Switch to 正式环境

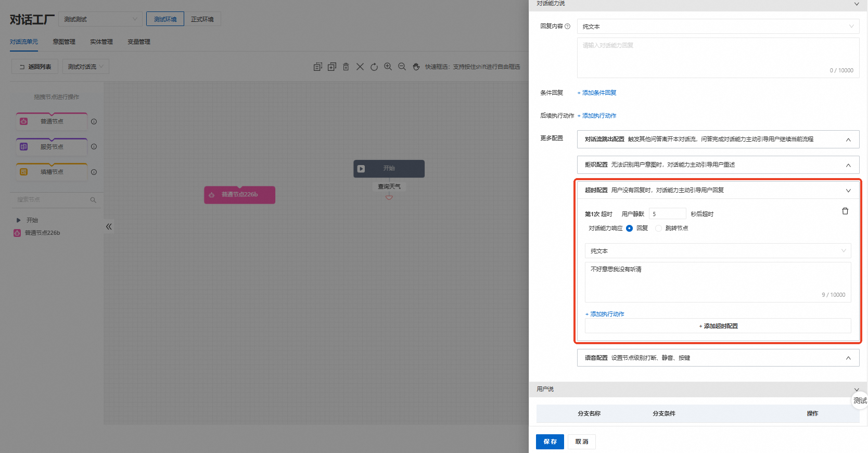point(202,19)
